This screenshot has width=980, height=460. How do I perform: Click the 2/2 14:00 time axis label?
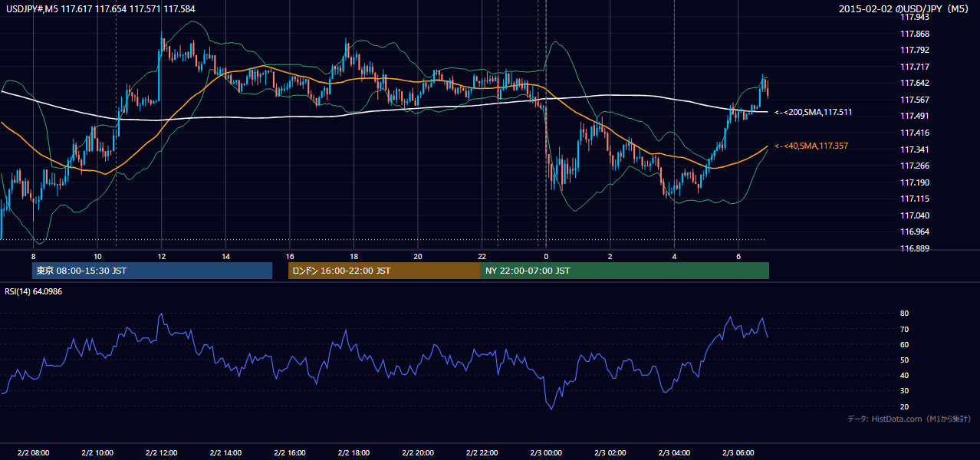tap(225, 453)
